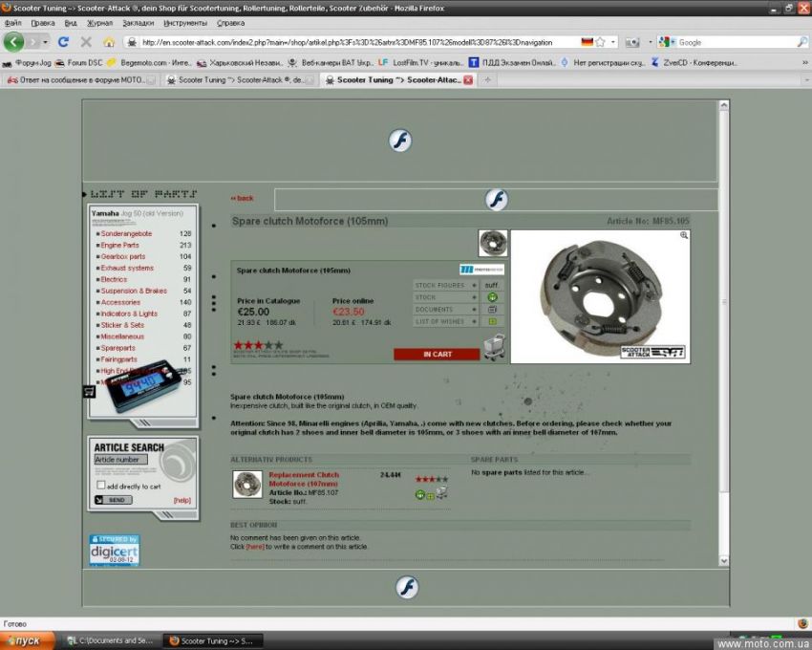Viewport: 812px width, 650px height.
Task: Click the Firefox icon in status bar corner
Action: [x=802, y=623]
